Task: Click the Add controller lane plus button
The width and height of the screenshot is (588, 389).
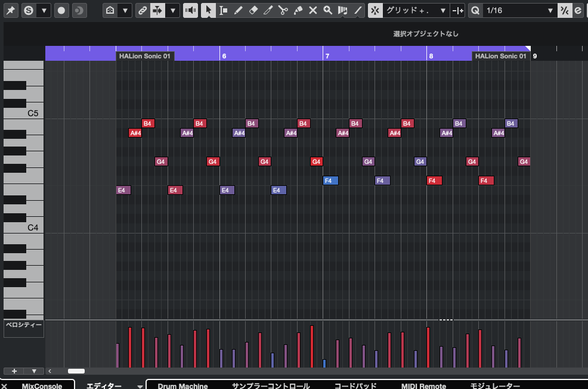Action: coord(14,371)
